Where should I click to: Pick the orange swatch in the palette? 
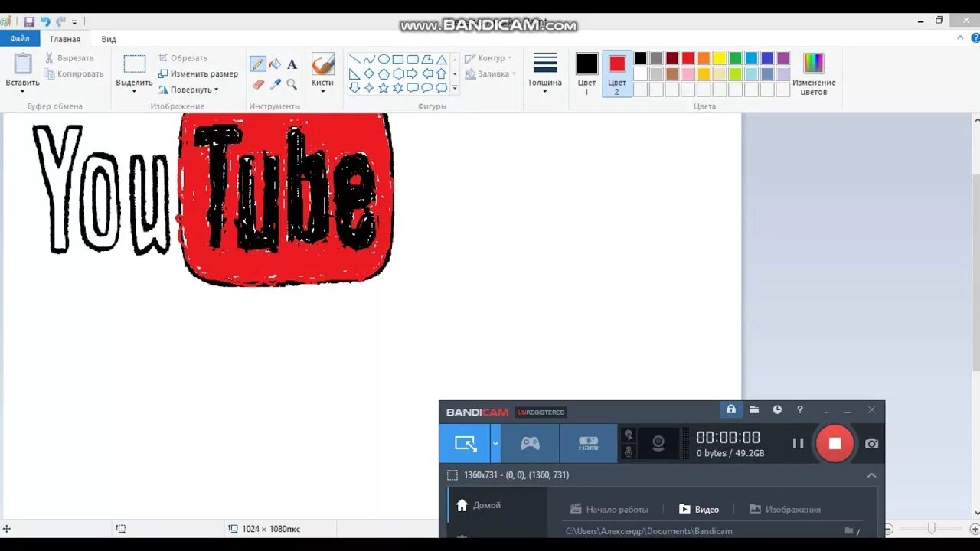704,58
